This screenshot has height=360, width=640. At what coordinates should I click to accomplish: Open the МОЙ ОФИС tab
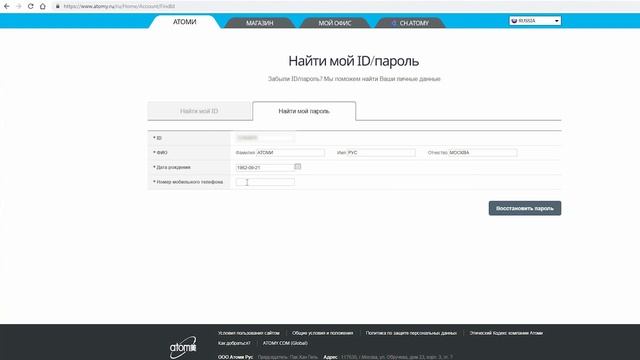[335, 23]
